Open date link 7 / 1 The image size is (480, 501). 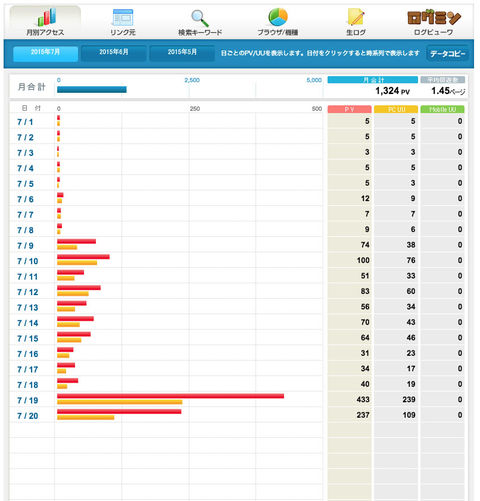(x=25, y=122)
